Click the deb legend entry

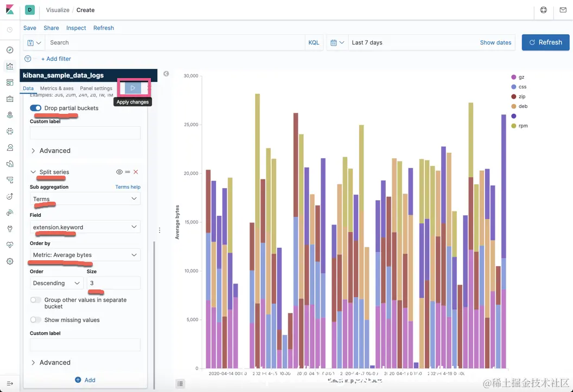pos(519,106)
